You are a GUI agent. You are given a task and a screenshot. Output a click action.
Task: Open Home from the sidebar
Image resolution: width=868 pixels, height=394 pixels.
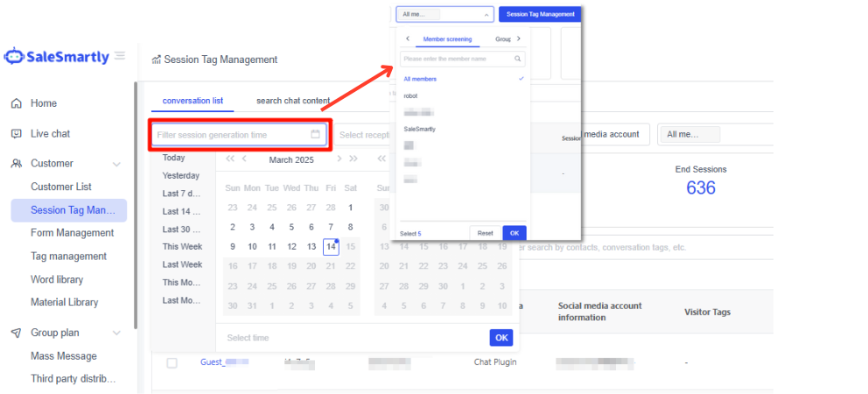44,103
